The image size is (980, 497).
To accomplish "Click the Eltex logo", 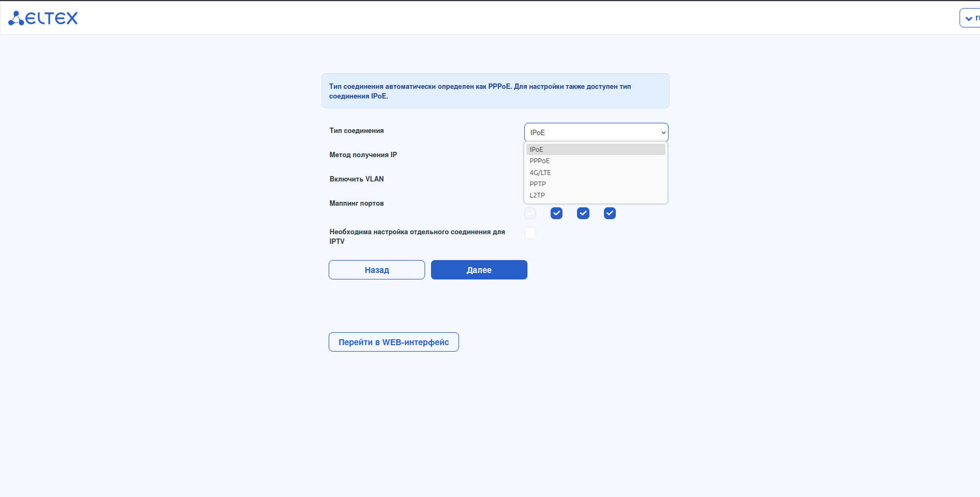I will 43,18.
